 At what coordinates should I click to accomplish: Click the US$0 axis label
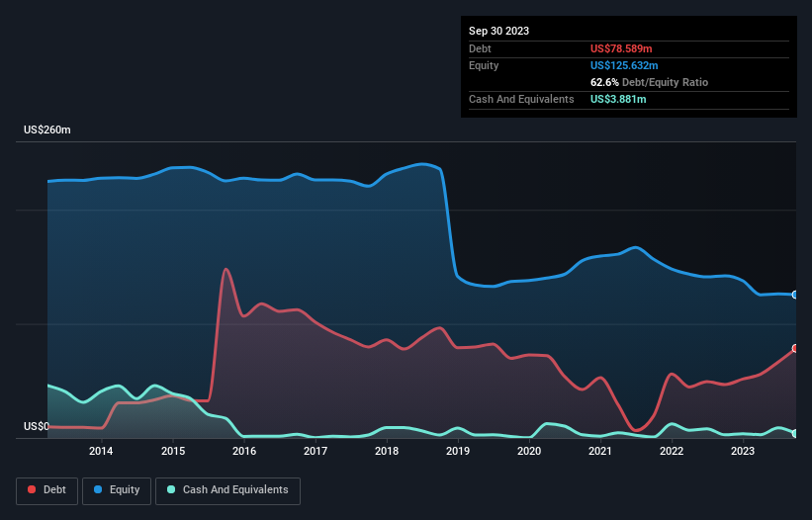(x=37, y=426)
